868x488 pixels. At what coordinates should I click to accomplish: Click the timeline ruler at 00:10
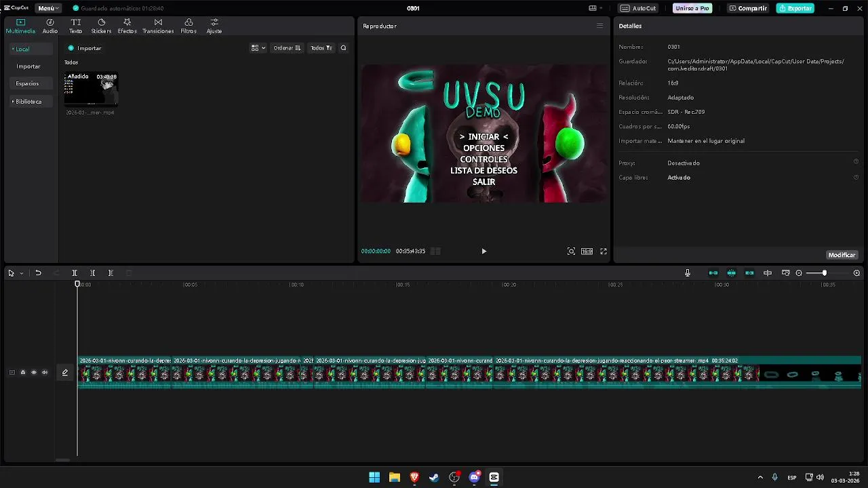(x=296, y=285)
